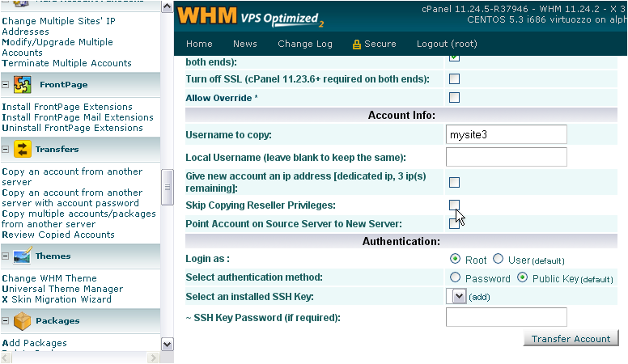
Task: Click the Transfer Account button
Action: [571, 339]
